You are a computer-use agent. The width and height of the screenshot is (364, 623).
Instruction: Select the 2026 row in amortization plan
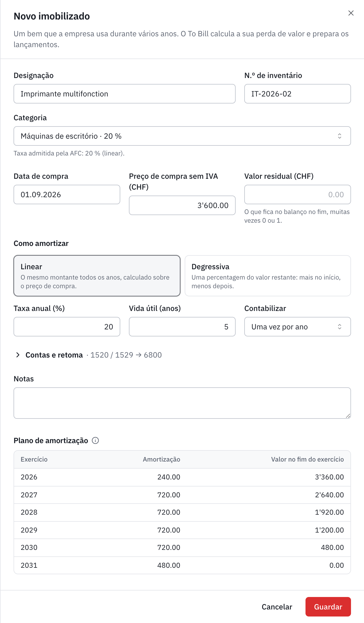pyautogui.click(x=182, y=477)
